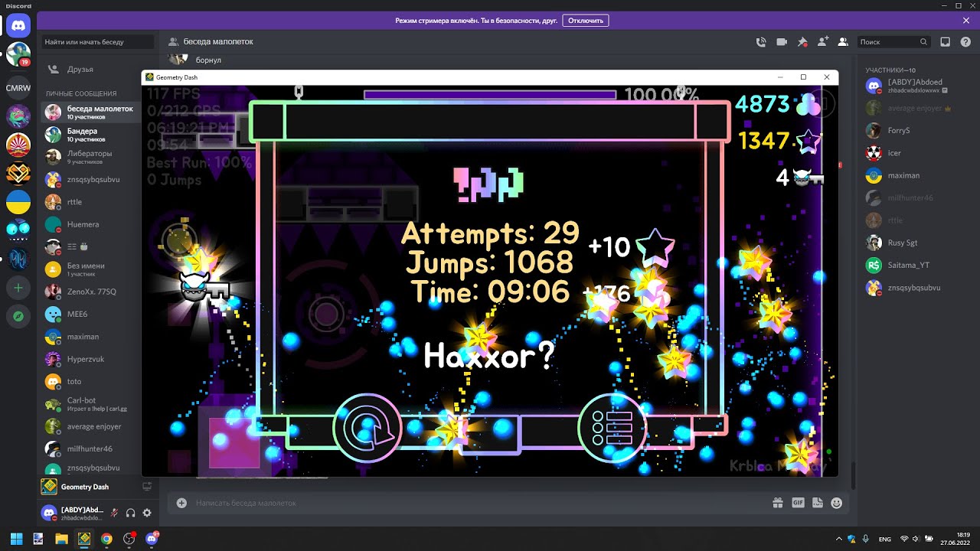
Task: Open the taskbar volume control
Action: (x=916, y=539)
